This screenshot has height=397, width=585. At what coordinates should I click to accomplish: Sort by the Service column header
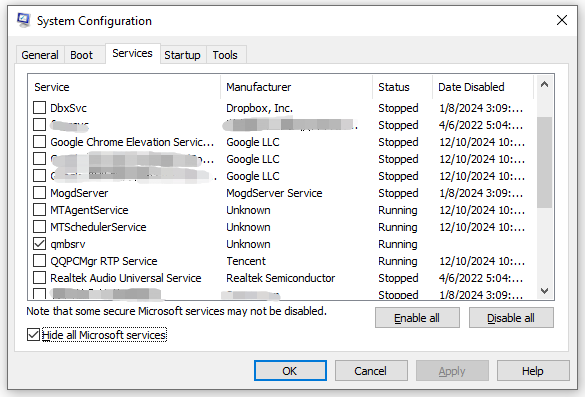(123, 87)
